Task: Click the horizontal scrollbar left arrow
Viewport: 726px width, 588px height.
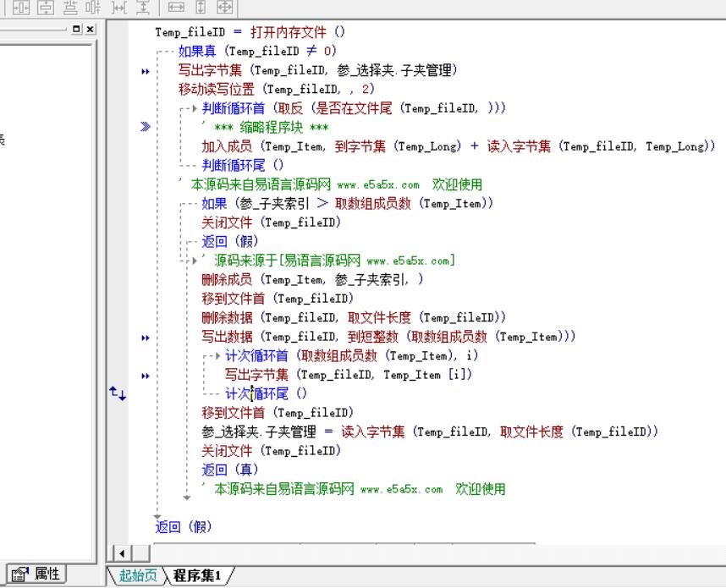Action: click(x=122, y=553)
